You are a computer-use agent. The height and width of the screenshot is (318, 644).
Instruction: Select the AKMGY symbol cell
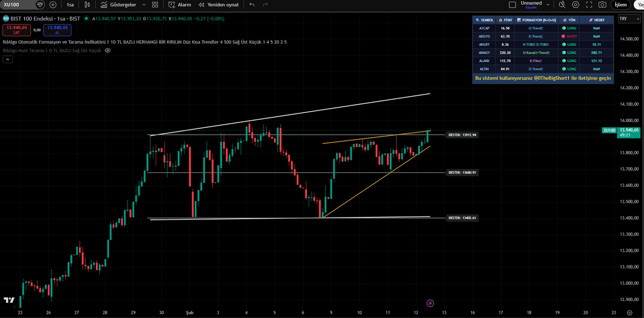pos(485,53)
